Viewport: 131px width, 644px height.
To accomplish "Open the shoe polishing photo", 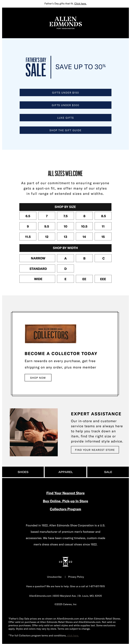I will 34,432.
